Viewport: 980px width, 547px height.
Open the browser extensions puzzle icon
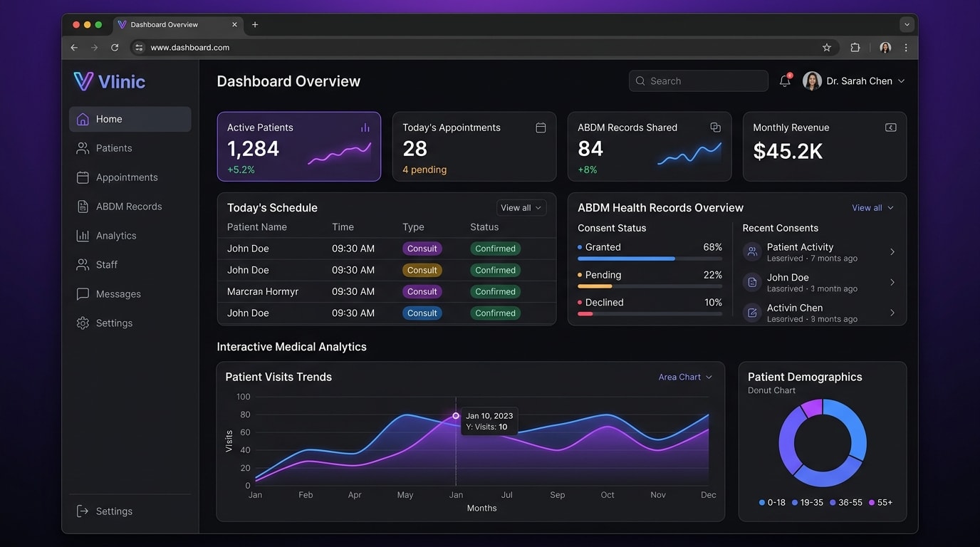coord(855,48)
